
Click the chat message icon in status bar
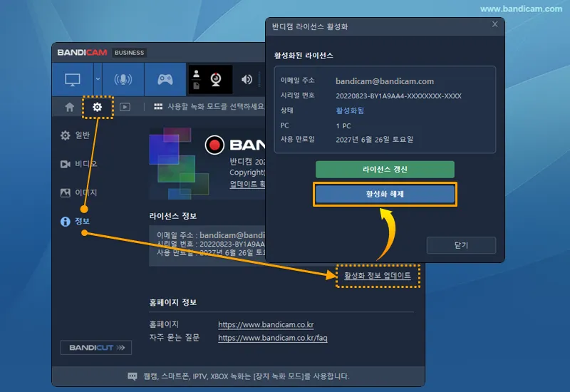(x=133, y=376)
